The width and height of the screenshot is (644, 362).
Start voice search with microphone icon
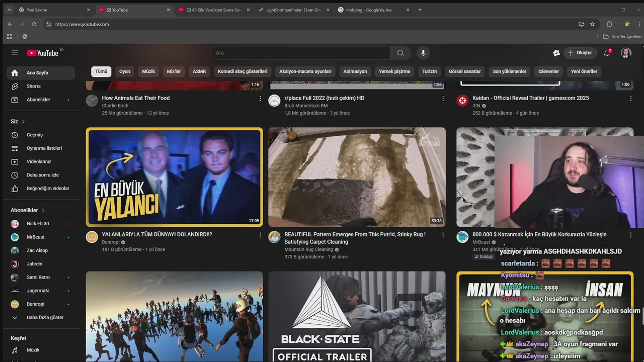pyautogui.click(x=423, y=53)
